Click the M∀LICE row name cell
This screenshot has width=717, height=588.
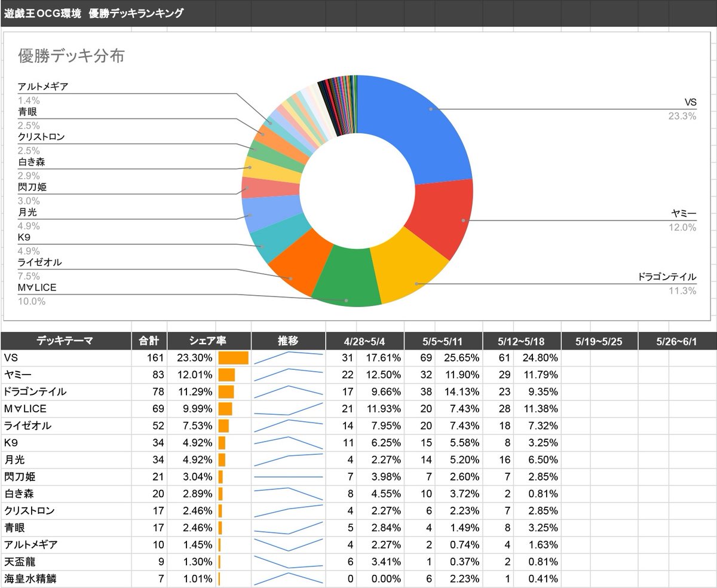(65, 409)
